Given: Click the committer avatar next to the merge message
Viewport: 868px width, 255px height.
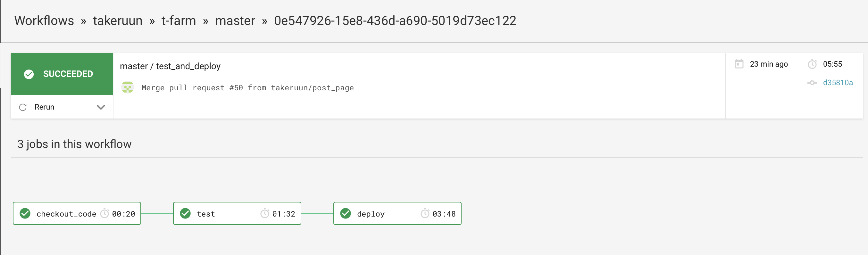Looking at the screenshot, I should [127, 87].
